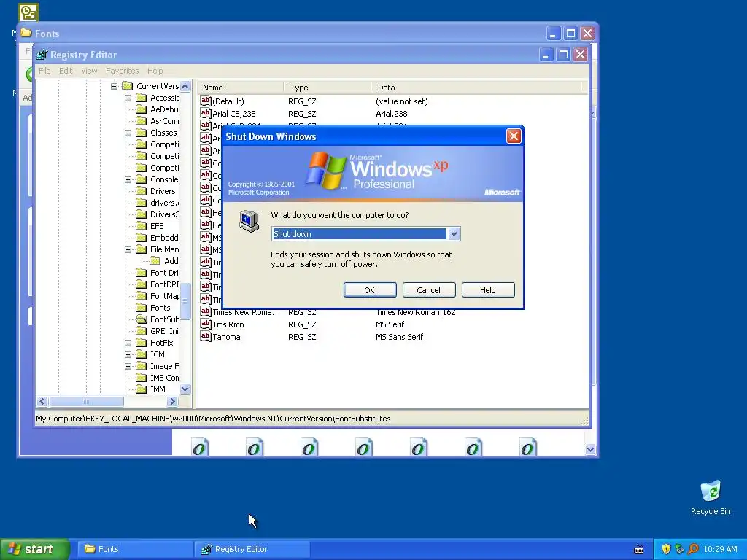747x560 pixels.
Task: Open Edit menu in Registry Editor
Action: click(x=66, y=71)
